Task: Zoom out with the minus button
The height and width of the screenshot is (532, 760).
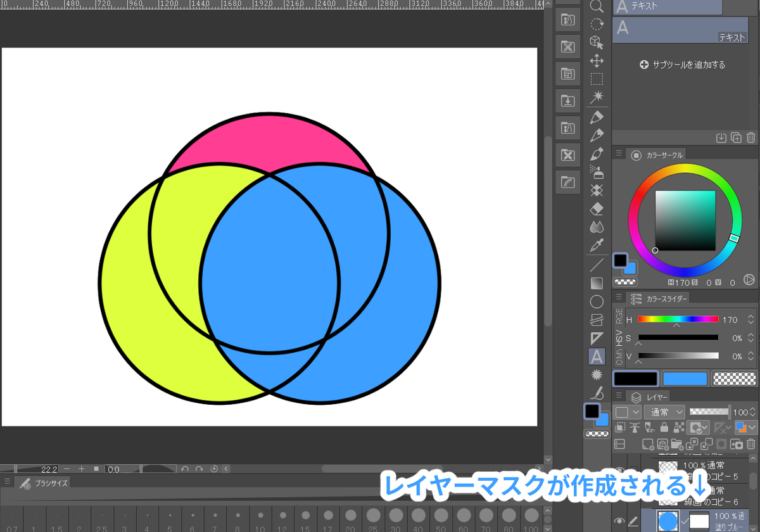Action: click(x=68, y=469)
